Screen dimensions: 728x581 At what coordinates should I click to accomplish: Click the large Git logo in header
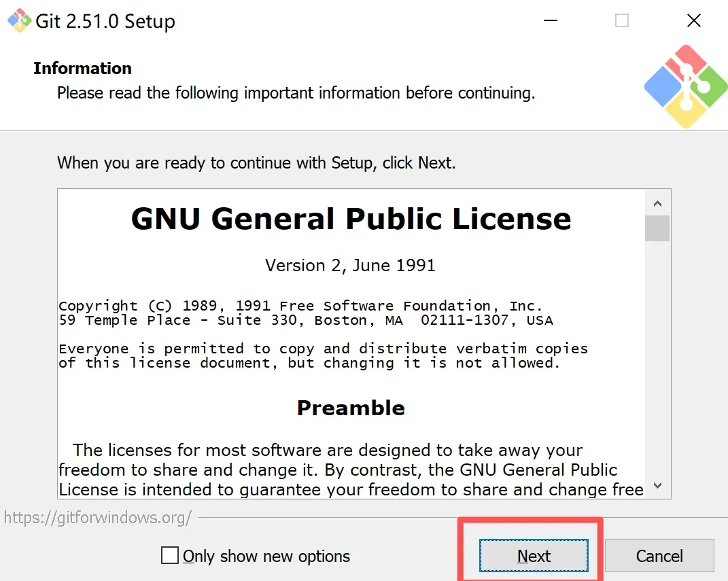[x=686, y=86]
